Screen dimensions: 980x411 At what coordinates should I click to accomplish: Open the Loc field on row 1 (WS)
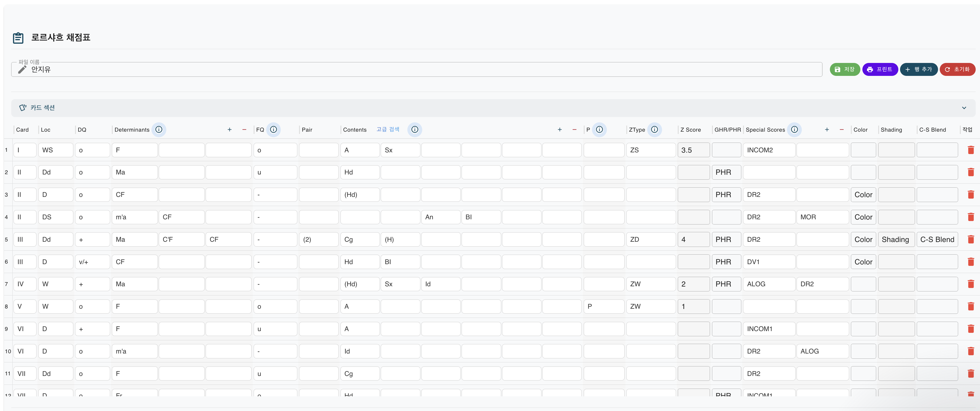click(55, 150)
